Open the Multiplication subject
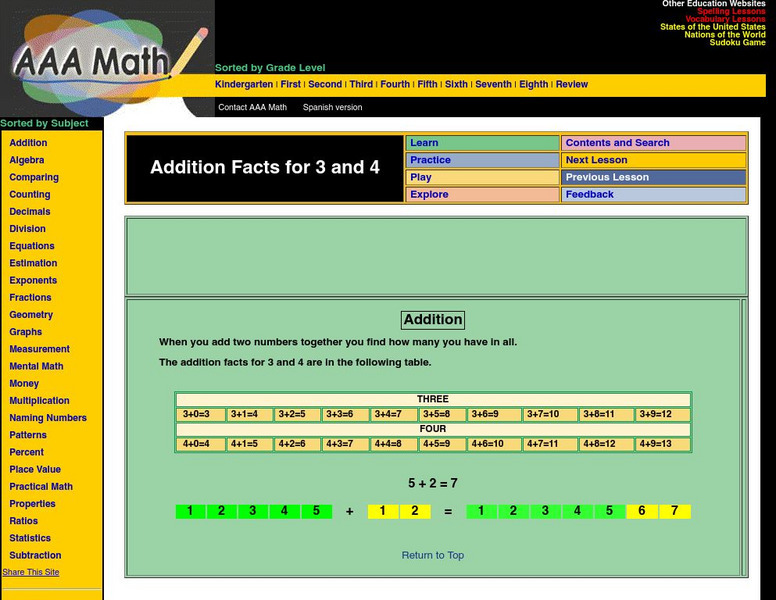The height and width of the screenshot is (600, 776). click(x=39, y=400)
